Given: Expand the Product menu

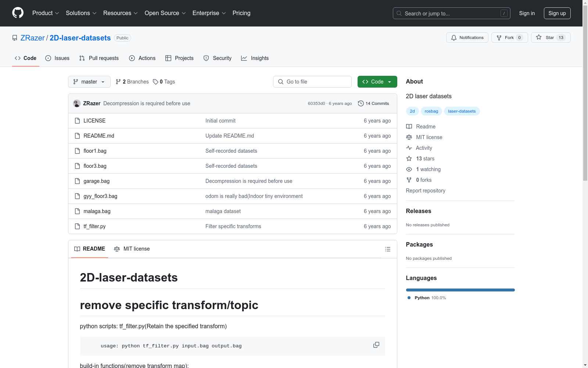Looking at the screenshot, I should pyautogui.click(x=46, y=13).
